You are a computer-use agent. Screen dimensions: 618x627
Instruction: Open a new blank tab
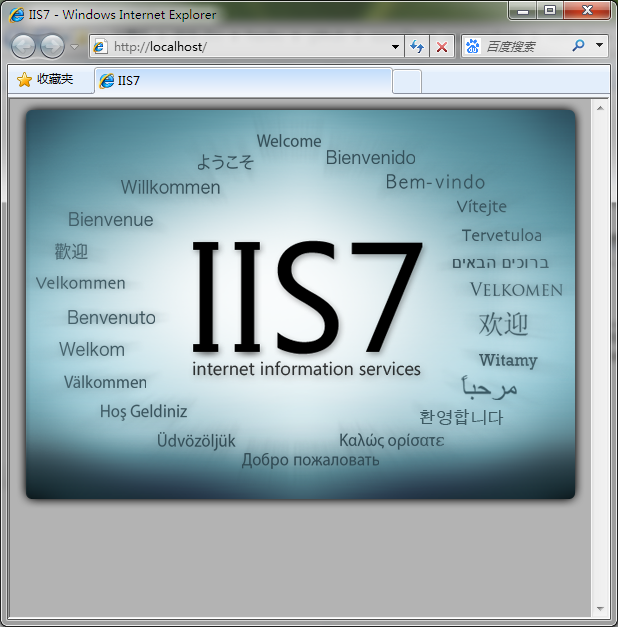point(406,81)
